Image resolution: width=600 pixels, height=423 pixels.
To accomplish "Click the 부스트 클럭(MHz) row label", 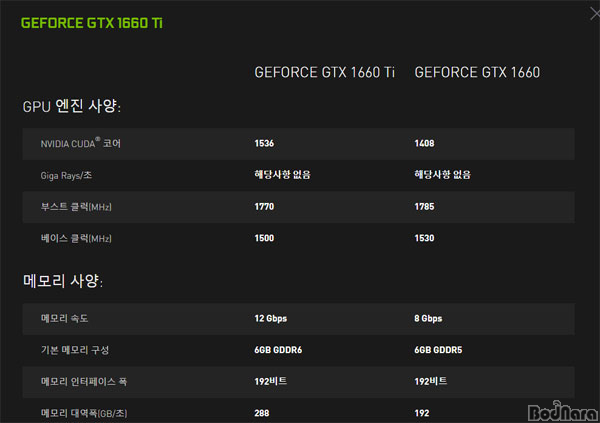I will [x=76, y=207].
